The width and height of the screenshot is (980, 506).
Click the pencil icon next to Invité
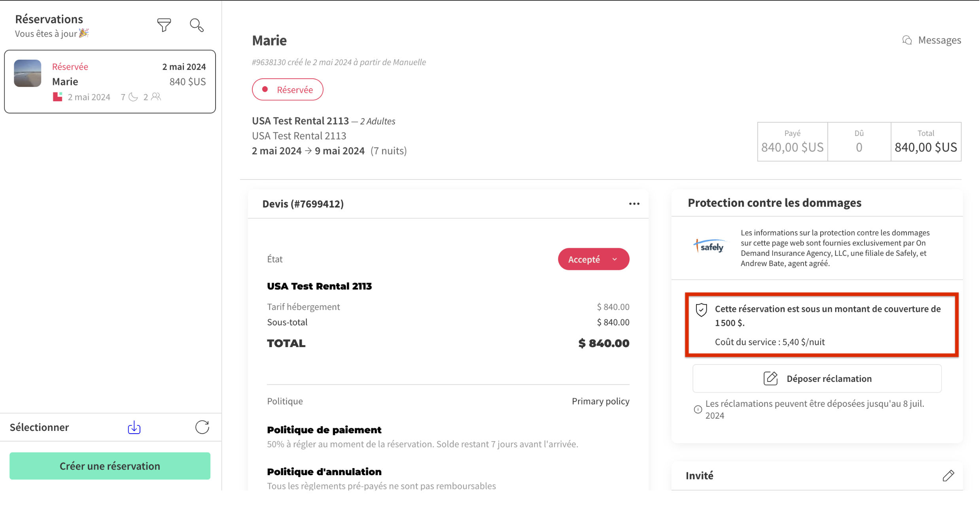(948, 476)
